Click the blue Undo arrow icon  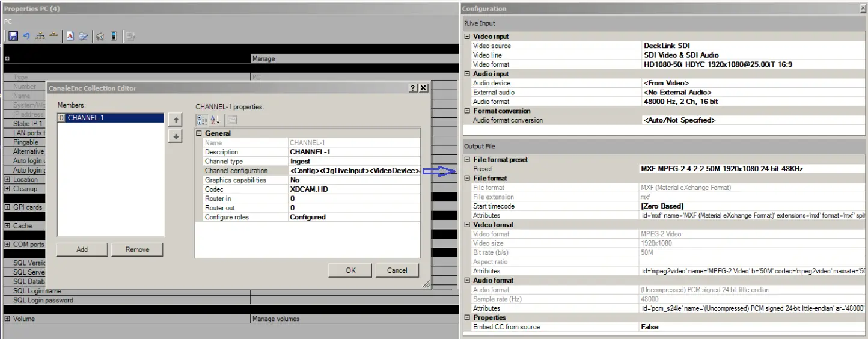click(26, 37)
